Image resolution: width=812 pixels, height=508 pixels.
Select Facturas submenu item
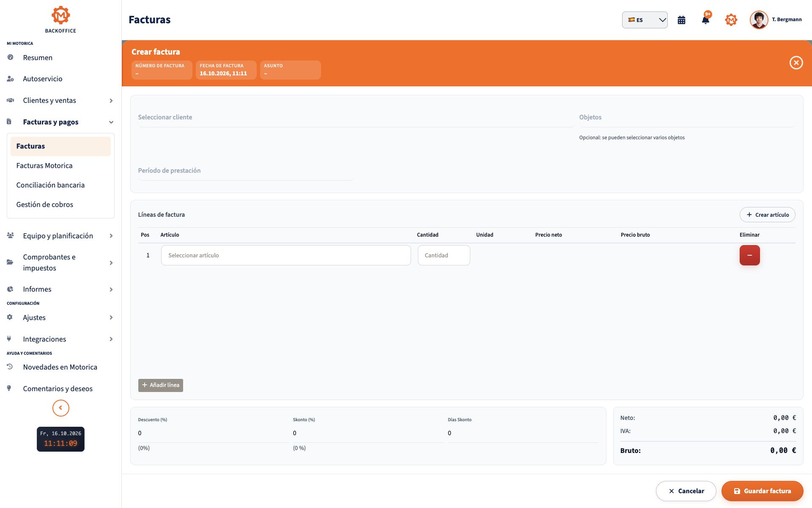[x=60, y=146]
